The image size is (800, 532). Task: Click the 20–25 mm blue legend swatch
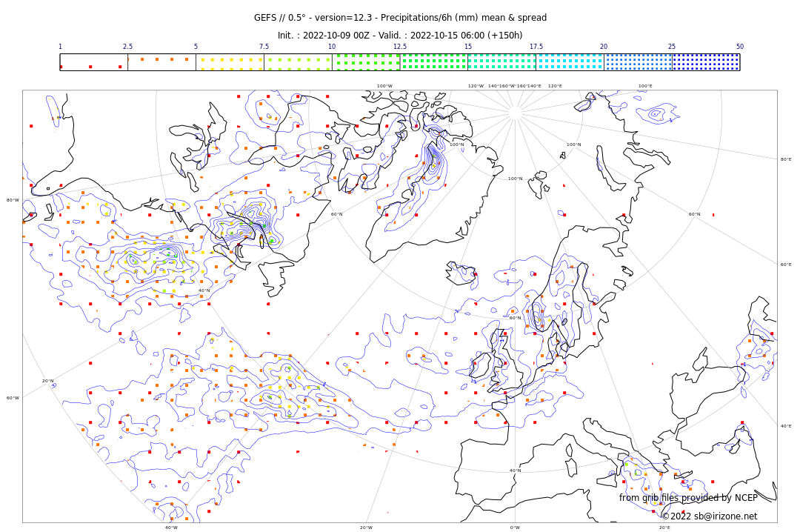[638, 62]
